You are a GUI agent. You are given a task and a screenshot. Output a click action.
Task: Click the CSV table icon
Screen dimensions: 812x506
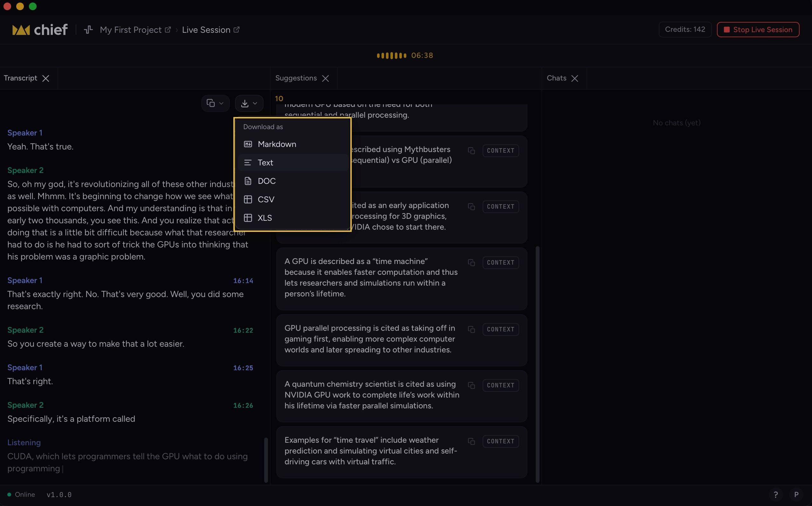(248, 199)
